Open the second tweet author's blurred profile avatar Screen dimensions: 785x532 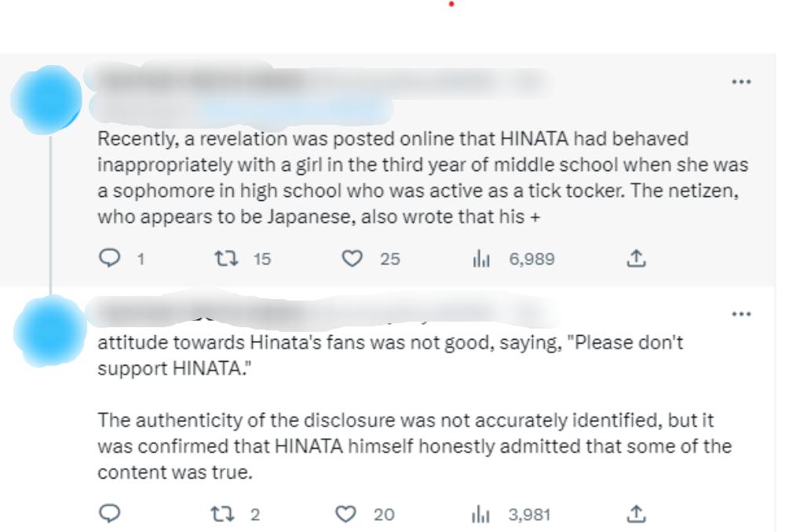coord(50,331)
